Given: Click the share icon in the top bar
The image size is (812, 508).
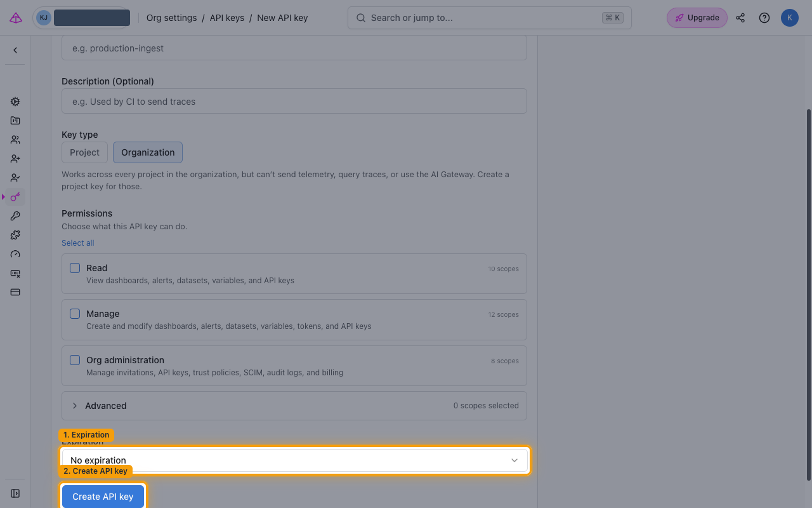Looking at the screenshot, I should [740, 18].
